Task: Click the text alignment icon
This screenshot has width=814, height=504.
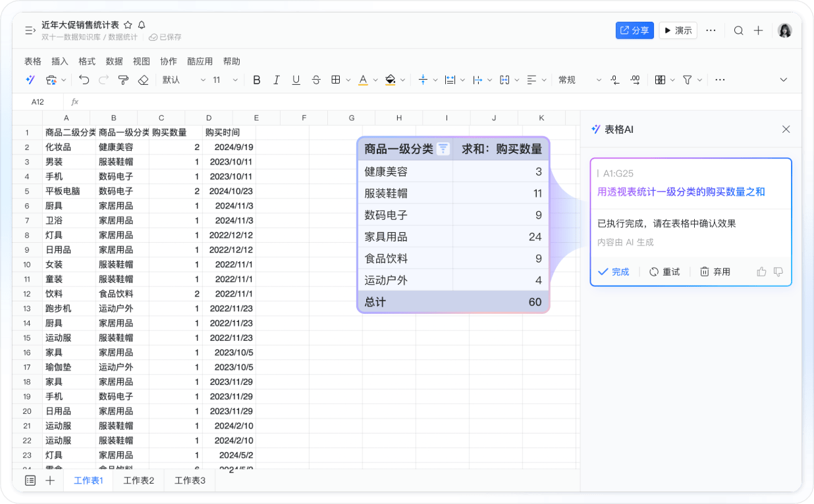Action: click(x=532, y=80)
